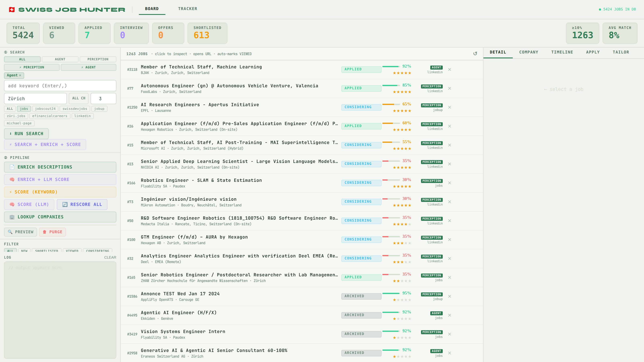Click the LOOKUP COMPANIES button
Screen dimensions: 644x362
tap(60, 217)
